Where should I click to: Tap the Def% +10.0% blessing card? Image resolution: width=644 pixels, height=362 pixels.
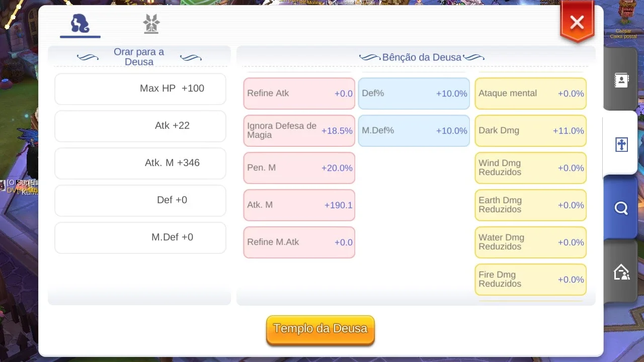point(414,94)
